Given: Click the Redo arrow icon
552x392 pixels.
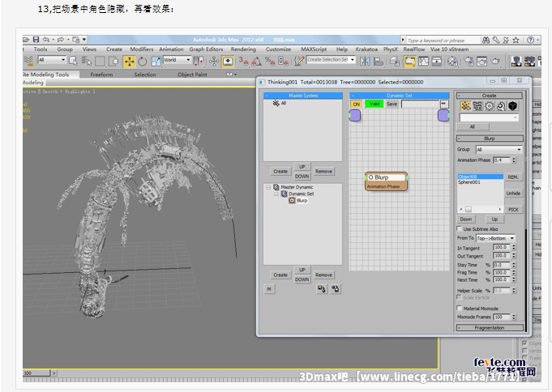Looking at the screenshot, I should pyautogui.click(x=61, y=40).
